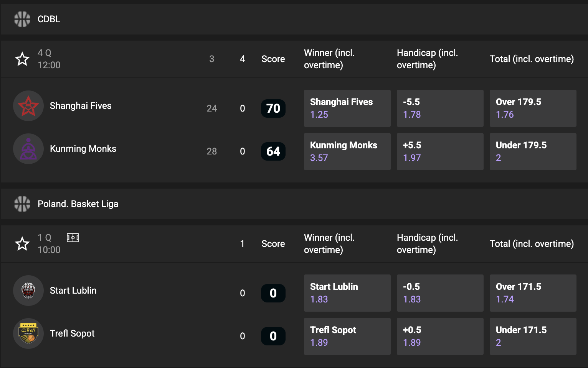Select the +5.5 handicap at 1.97

coord(440,152)
